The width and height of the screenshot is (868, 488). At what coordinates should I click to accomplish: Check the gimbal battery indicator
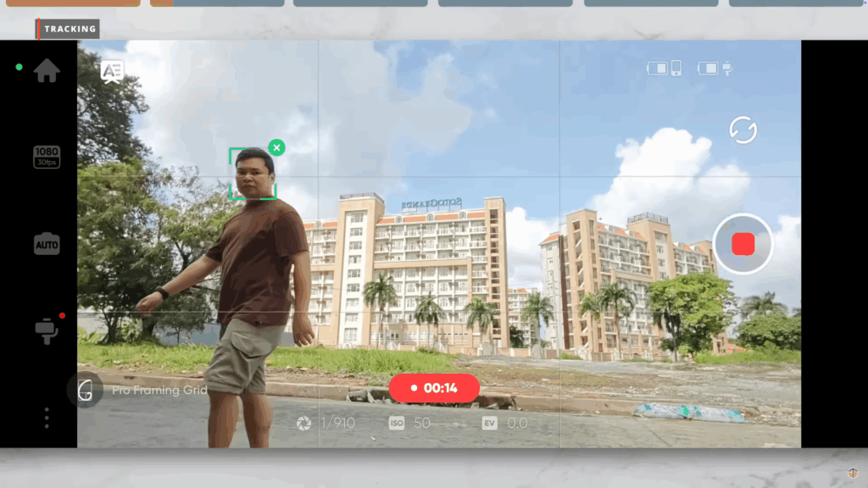pos(715,68)
